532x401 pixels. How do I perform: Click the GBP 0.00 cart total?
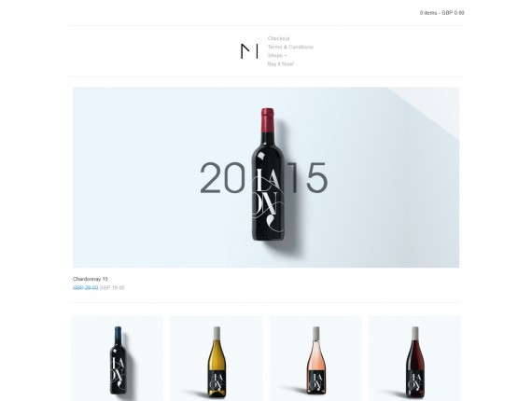pyautogui.click(x=453, y=13)
